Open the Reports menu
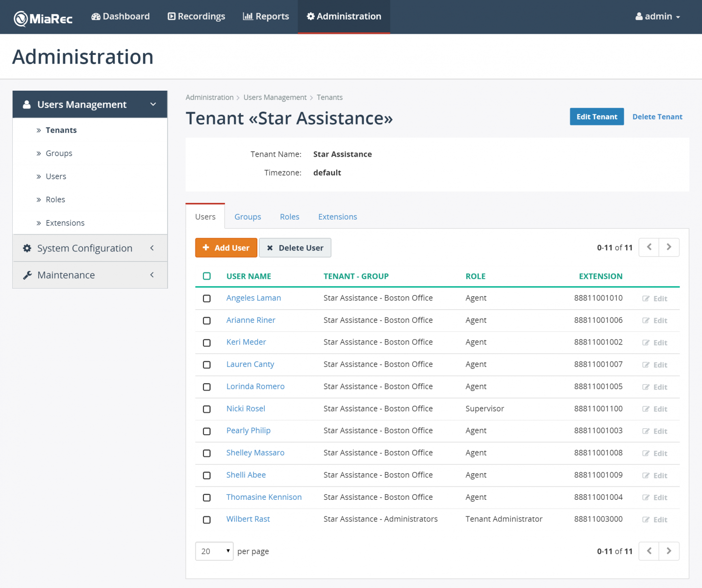This screenshot has height=588, width=702. [266, 17]
